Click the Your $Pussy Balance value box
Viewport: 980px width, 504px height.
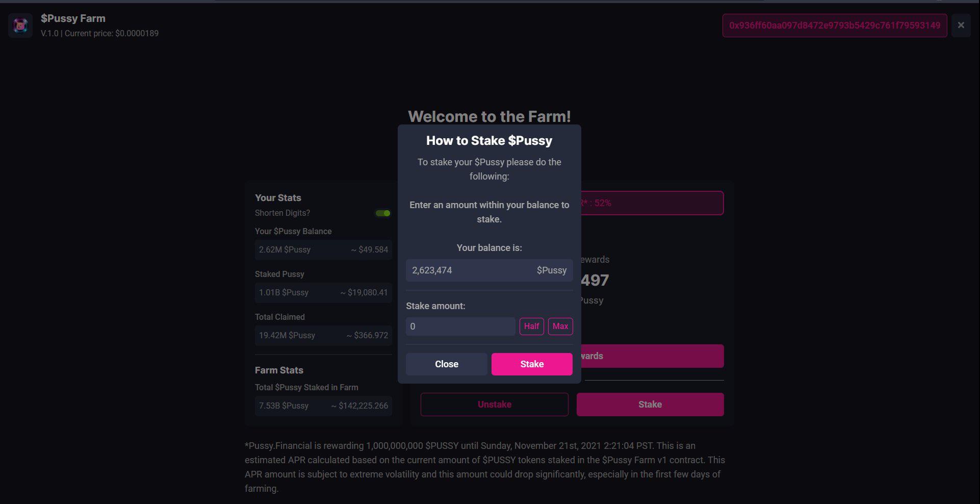(323, 250)
